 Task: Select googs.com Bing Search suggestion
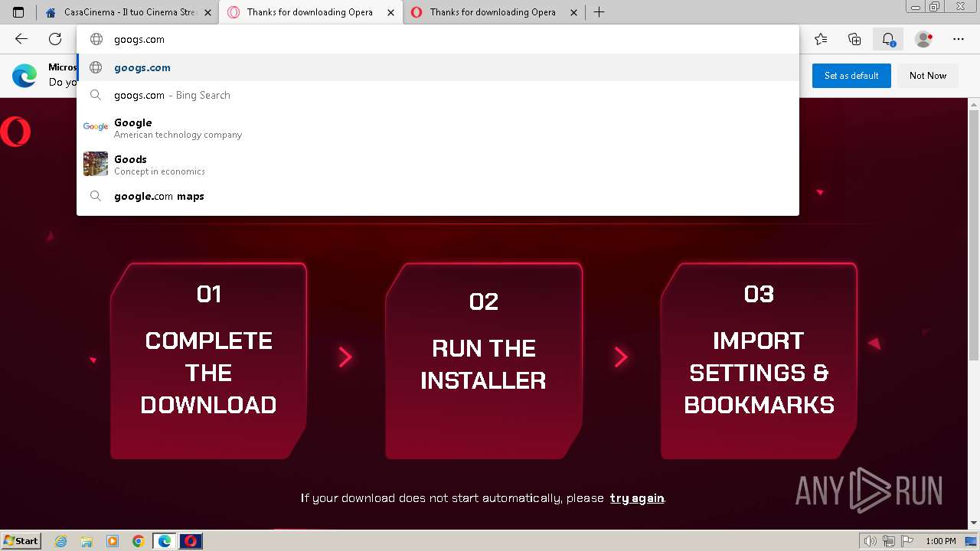[x=438, y=95]
